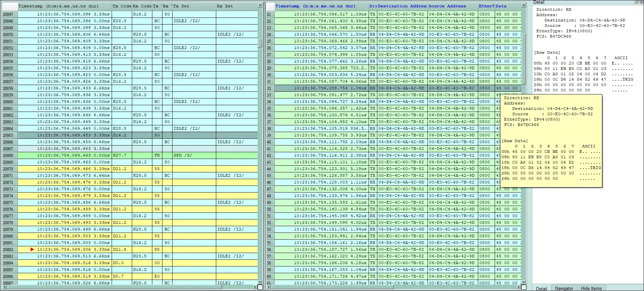This screenshot has width=644, height=291.
Task: Click the Destination Address column header
Action: (402, 6)
